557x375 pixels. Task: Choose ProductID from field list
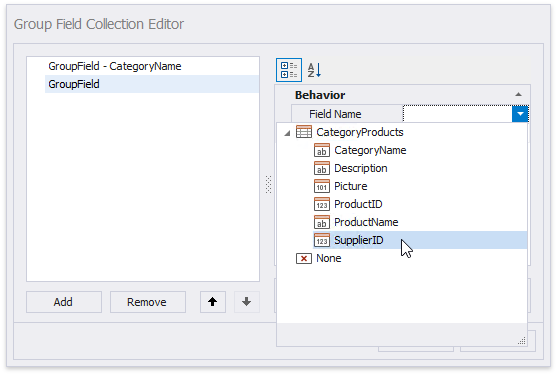[358, 204]
